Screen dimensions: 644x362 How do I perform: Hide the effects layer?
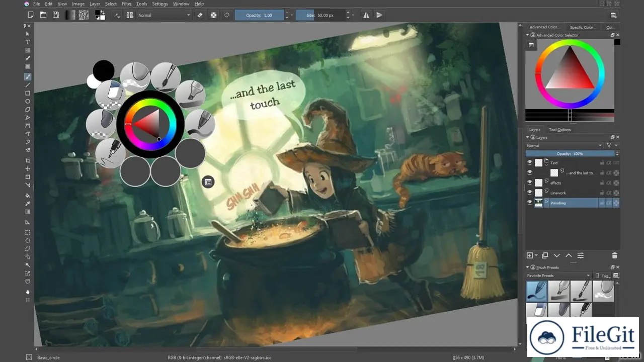click(530, 183)
